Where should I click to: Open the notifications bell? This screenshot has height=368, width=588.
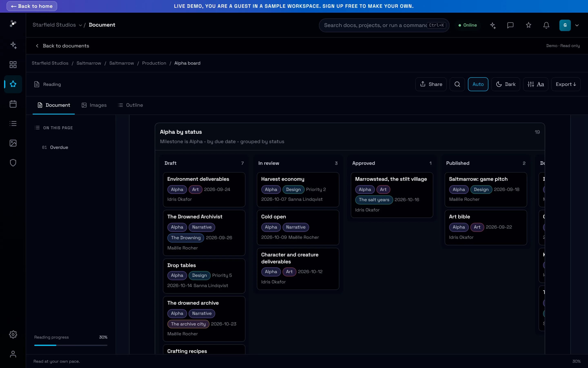coord(546,25)
